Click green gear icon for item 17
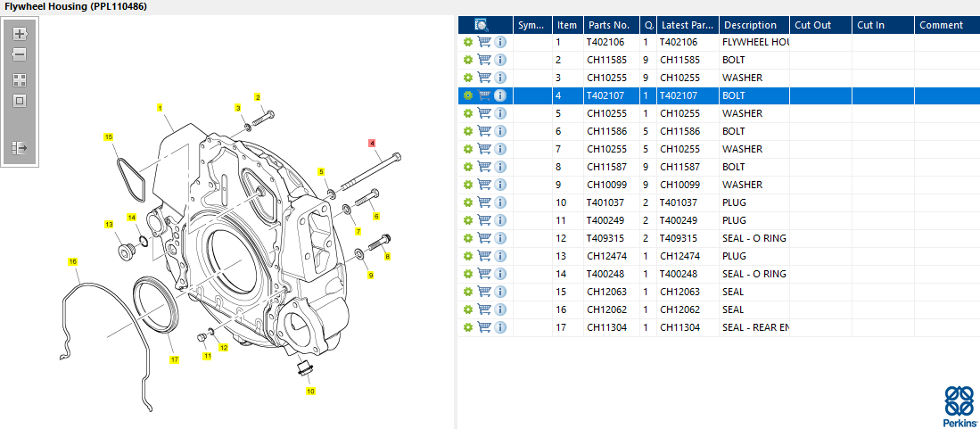Image resolution: width=980 pixels, height=429 pixels. coord(467,327)
